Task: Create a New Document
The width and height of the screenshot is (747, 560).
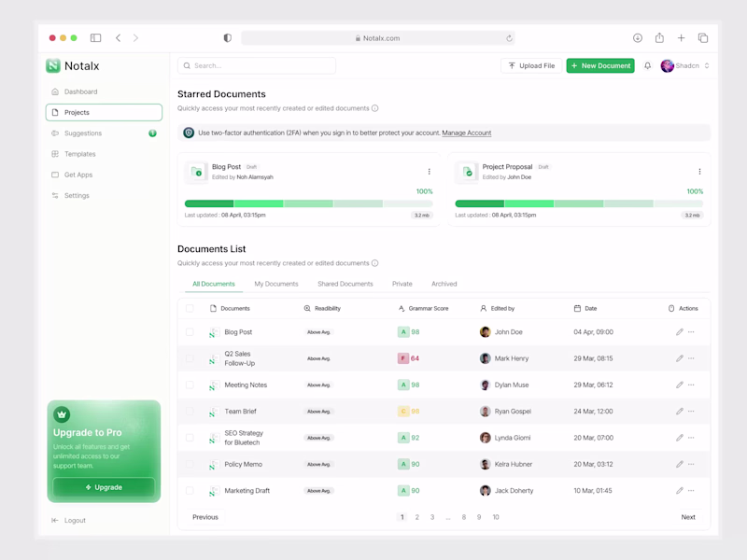Action: pyautogui.click(x=600, y=65)
